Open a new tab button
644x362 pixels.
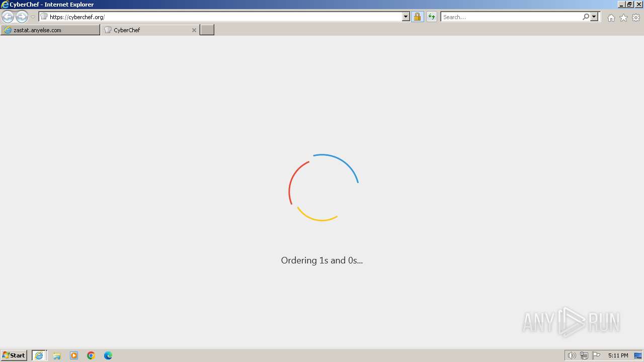pyautogui.click(x=207, y=30)
